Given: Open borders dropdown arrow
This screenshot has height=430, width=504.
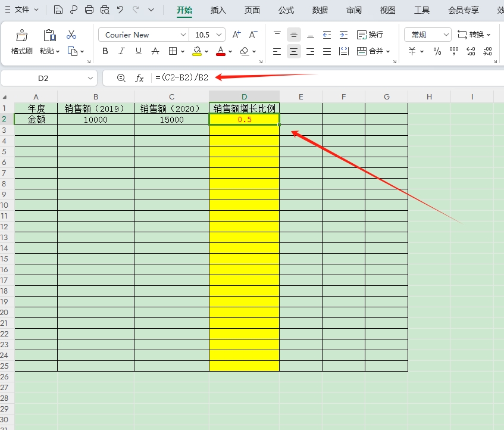Looking at the screenshot, I should (183, 51).
